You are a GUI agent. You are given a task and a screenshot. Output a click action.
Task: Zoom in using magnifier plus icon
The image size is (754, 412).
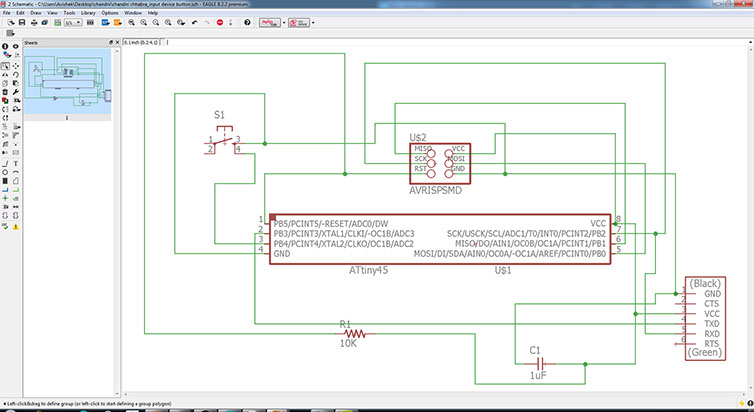[144, 23]
